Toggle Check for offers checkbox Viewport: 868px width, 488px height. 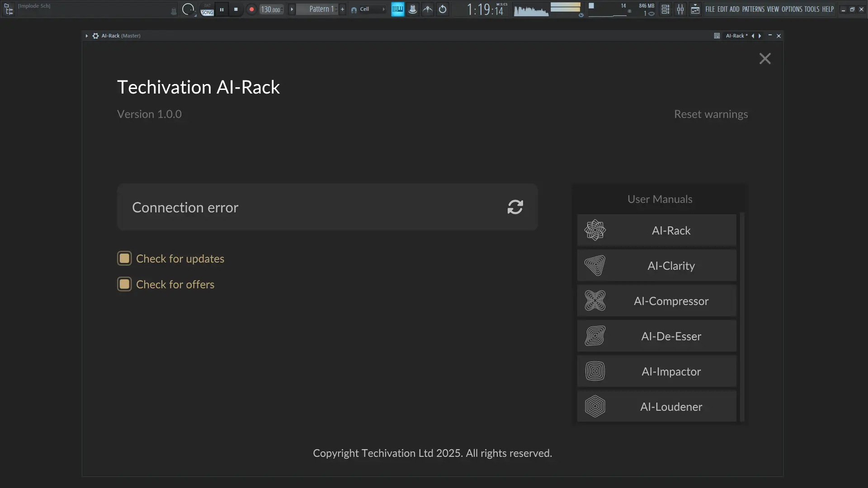pos(124,284)
